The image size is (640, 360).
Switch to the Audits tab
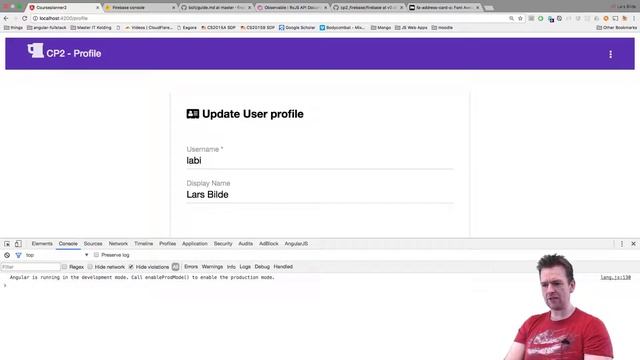(x=245, y=244)
